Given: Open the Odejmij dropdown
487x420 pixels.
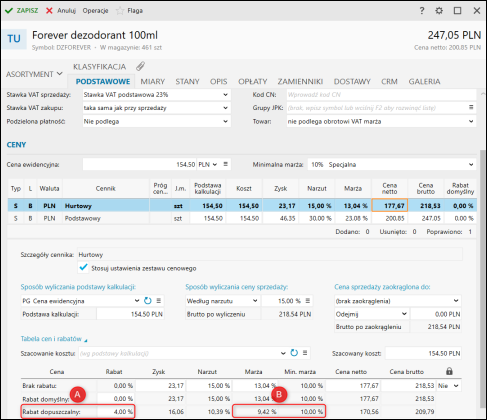Looking at the screenshot, I should click(371, 314).
